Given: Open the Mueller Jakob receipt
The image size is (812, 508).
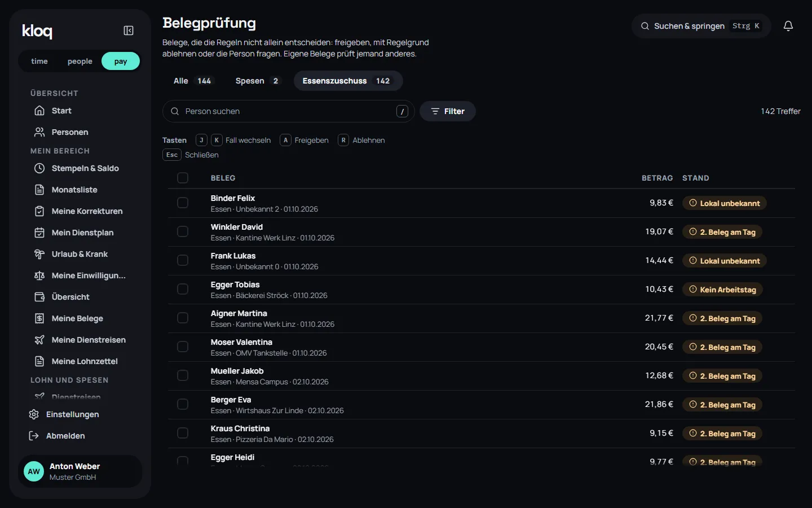Looking at the screenshot, I should (481, 376).
